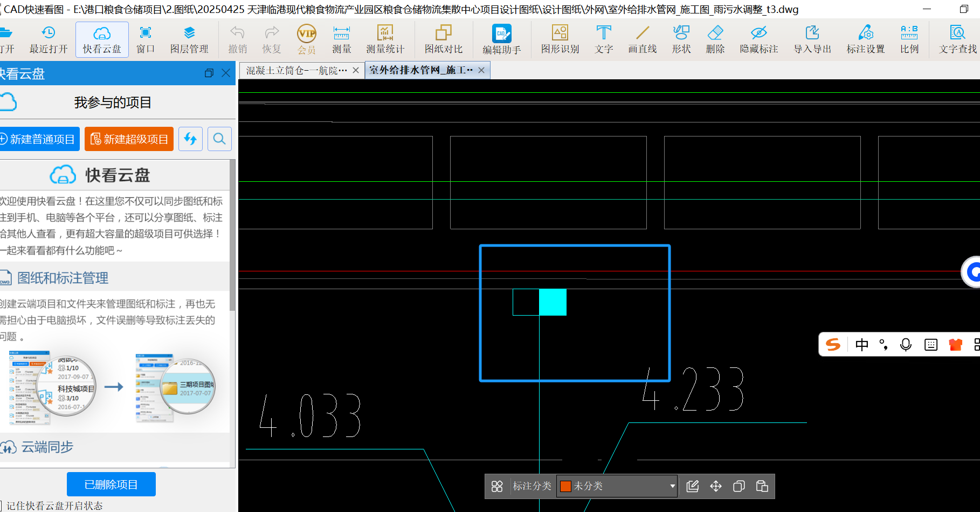Image resolution: width=980 pixels, height=512 pixels.
Task: Pop out the 快看云盘 panel
Action: coord(209,73)
